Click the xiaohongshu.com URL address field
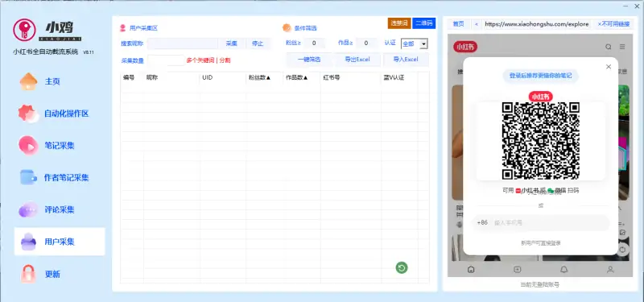The width and height of the screenshot is (644, 302). [537, 24]
